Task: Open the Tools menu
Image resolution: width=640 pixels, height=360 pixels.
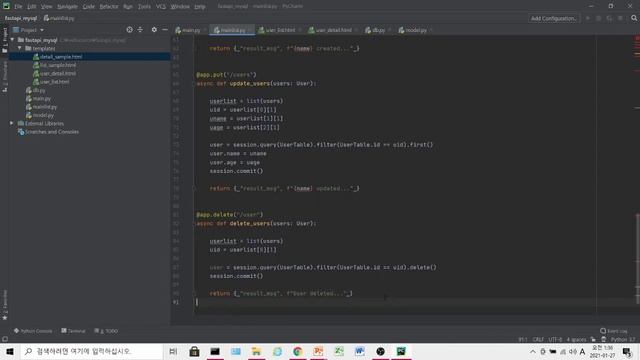Action: (x=144, y=7)
